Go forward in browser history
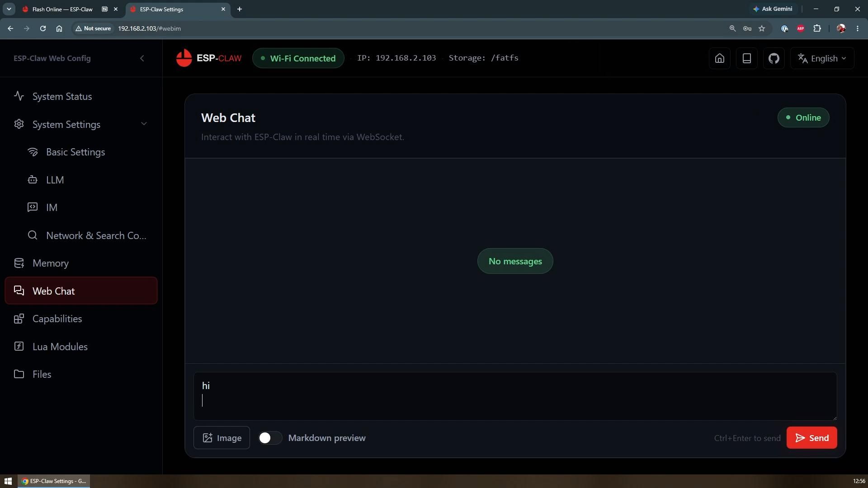Screen dimensions: 868x488 coord(27,28)
